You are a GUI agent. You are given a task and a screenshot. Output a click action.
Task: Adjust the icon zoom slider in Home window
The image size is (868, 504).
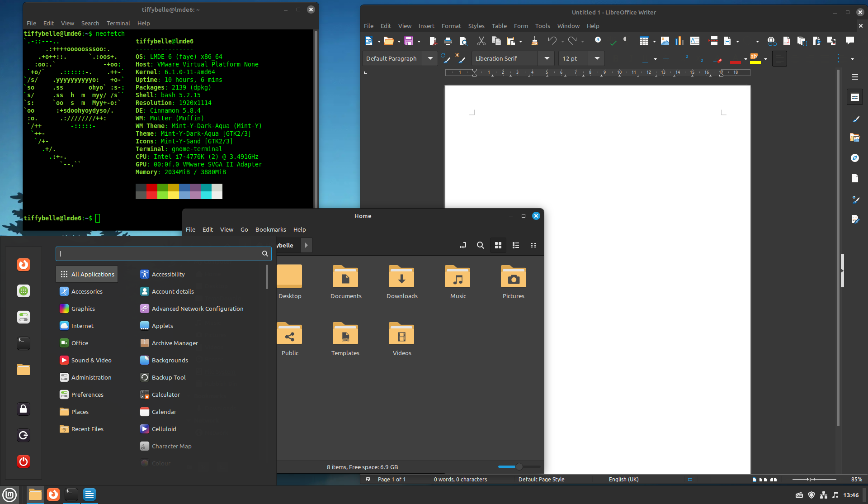click(519, 466)
